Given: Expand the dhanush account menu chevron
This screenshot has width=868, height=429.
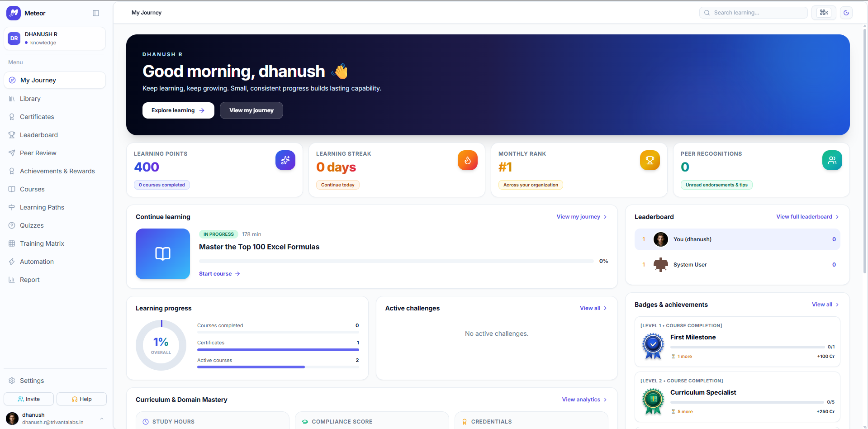Looking at the screenshot, I should tap(102, 419).
